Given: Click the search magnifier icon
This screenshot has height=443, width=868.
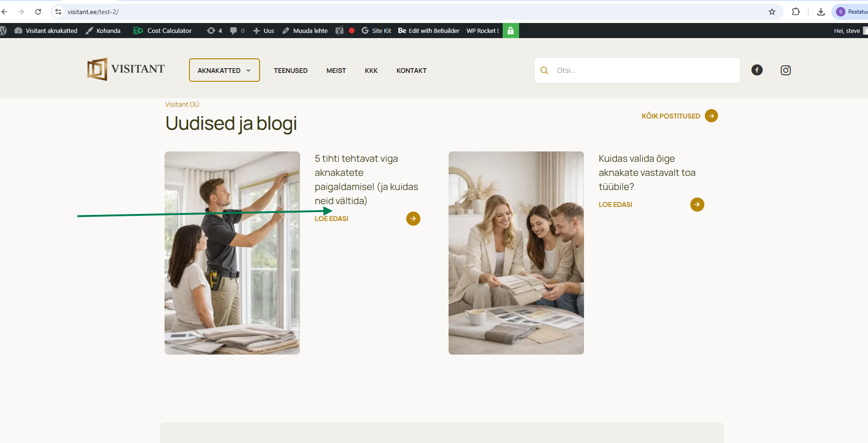Looking at the screenshot, I should (544, 70).
